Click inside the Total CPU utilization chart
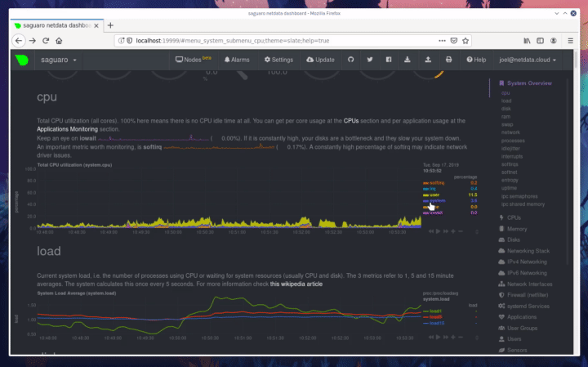Screen dimensions: 588x367 [x=229, y=198]
